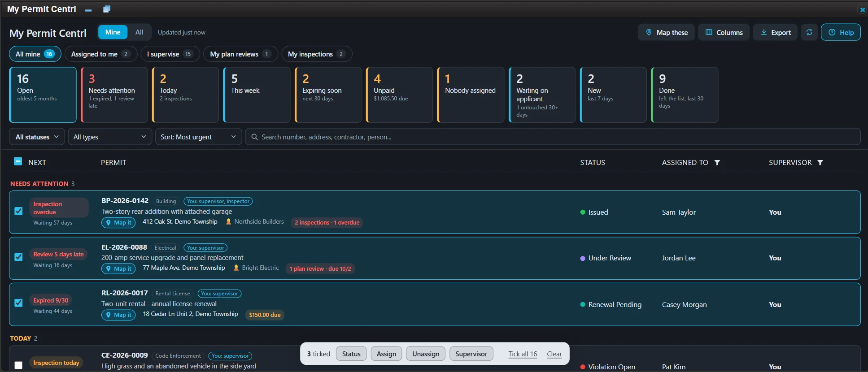Select the Expiring soon summary card
Viewport: 868px width, 372px height.
(328, 95)
